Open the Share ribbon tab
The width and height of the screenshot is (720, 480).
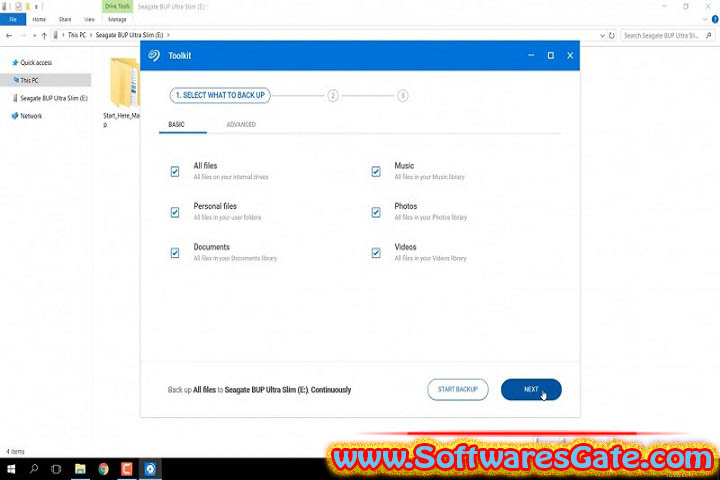(65, 19)
